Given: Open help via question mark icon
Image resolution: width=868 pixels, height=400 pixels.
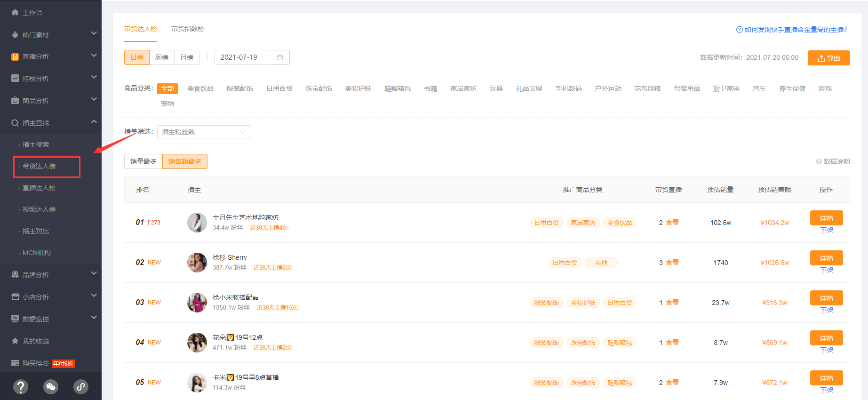Looking at the screenshot, I should [x=20, y=387].
